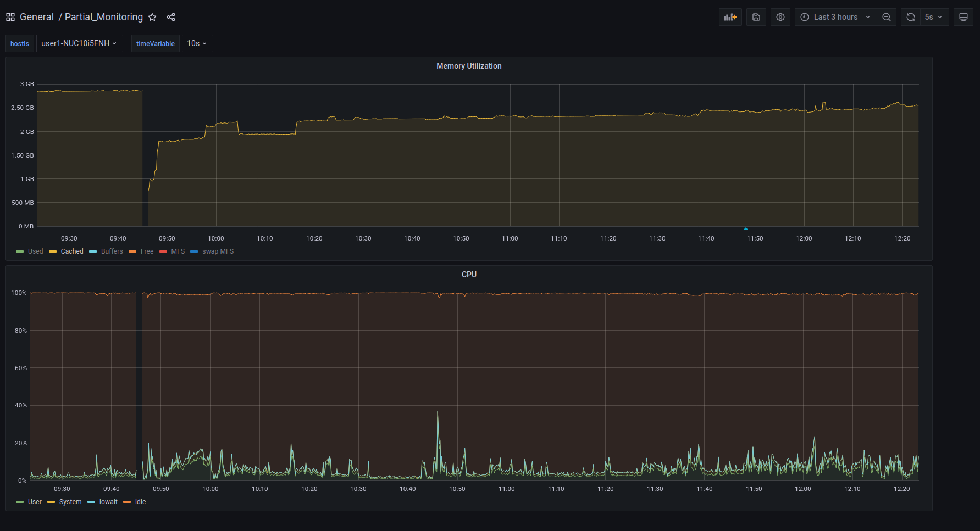Save the dashboard via disk icon

coord(756,17)
